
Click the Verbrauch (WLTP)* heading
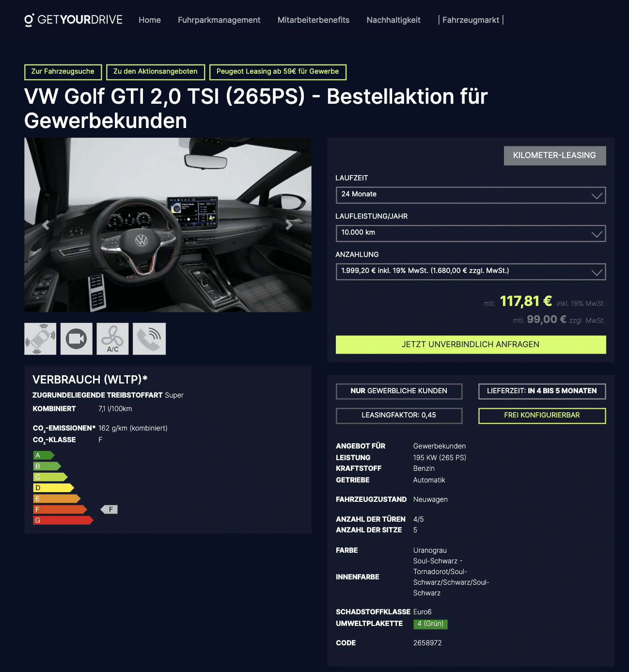90,380
